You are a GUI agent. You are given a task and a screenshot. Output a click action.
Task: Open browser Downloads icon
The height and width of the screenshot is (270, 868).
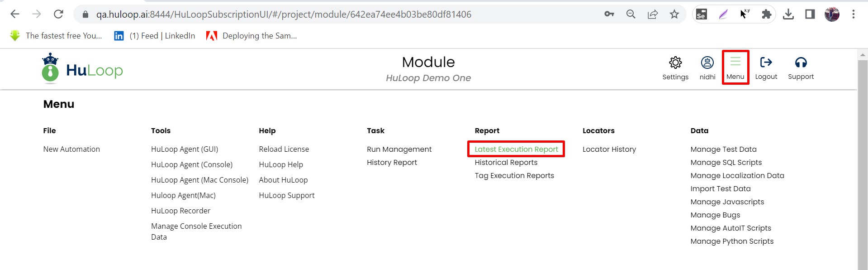(788, 14)
